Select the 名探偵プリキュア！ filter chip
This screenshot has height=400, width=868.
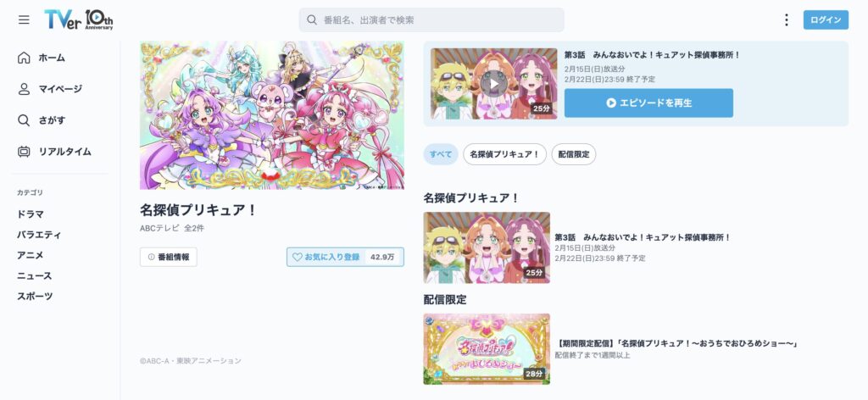[504, 154]
